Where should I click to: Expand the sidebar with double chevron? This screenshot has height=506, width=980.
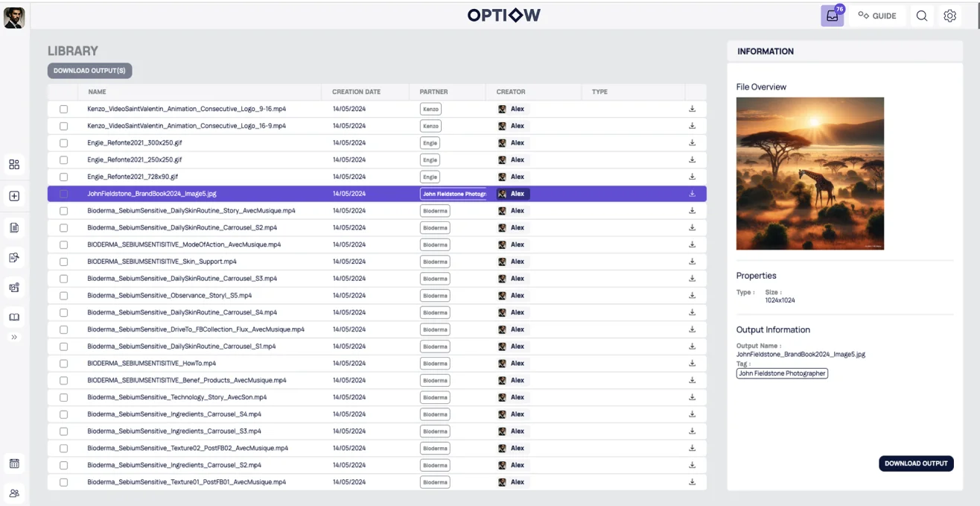coord(14,337)
